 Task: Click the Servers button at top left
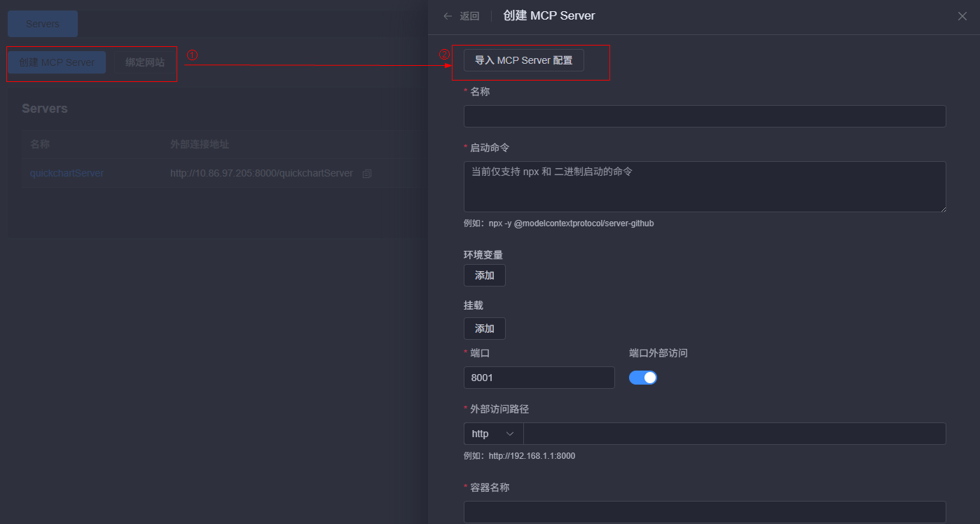42,23
